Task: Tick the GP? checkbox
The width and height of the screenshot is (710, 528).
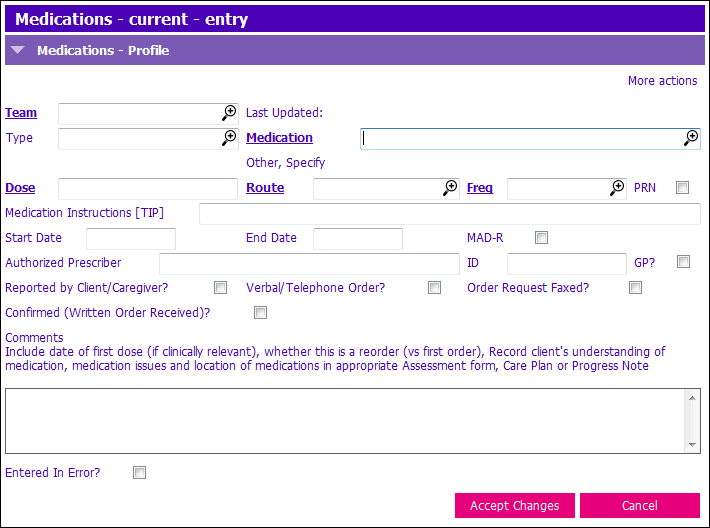Action: (x=683, y=262)
